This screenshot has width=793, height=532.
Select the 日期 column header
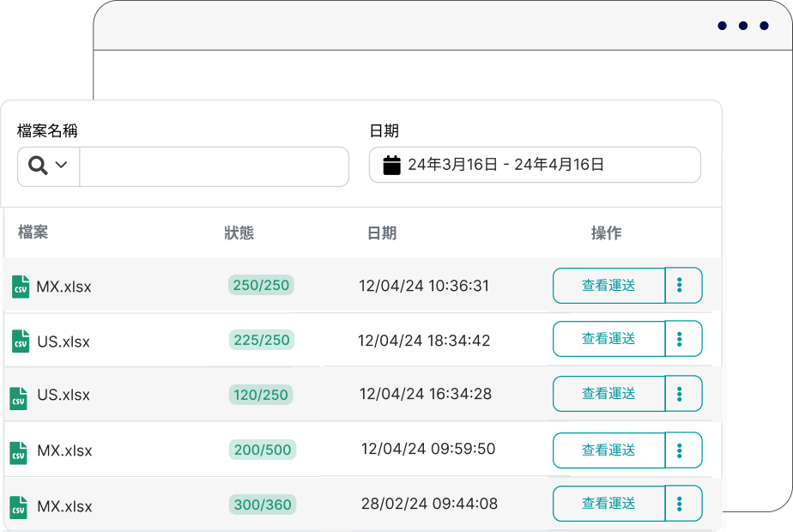383,233
